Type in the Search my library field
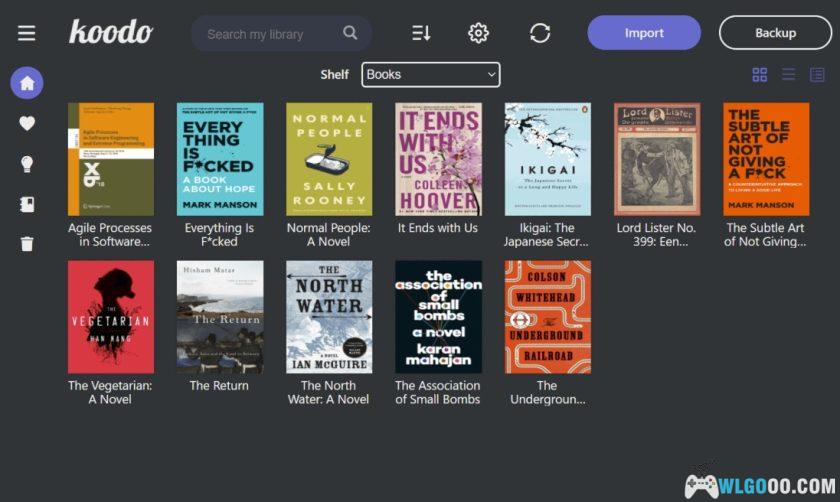 [x=268, y=34]
